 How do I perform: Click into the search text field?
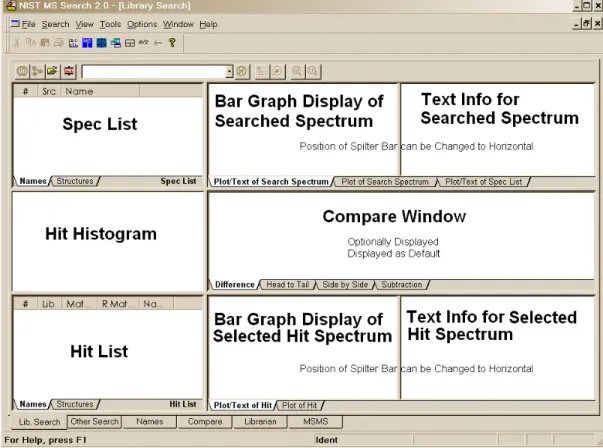tap(154, 72)
